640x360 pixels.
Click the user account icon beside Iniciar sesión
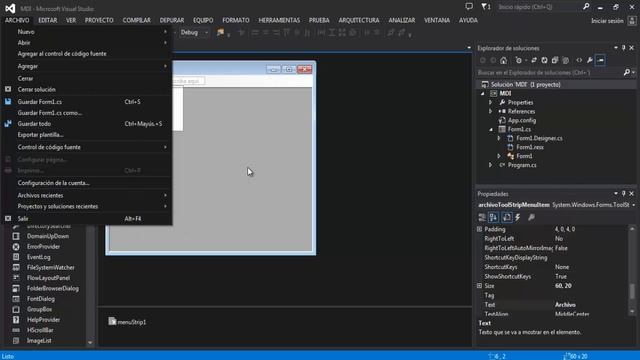click(x=632, y=20)
